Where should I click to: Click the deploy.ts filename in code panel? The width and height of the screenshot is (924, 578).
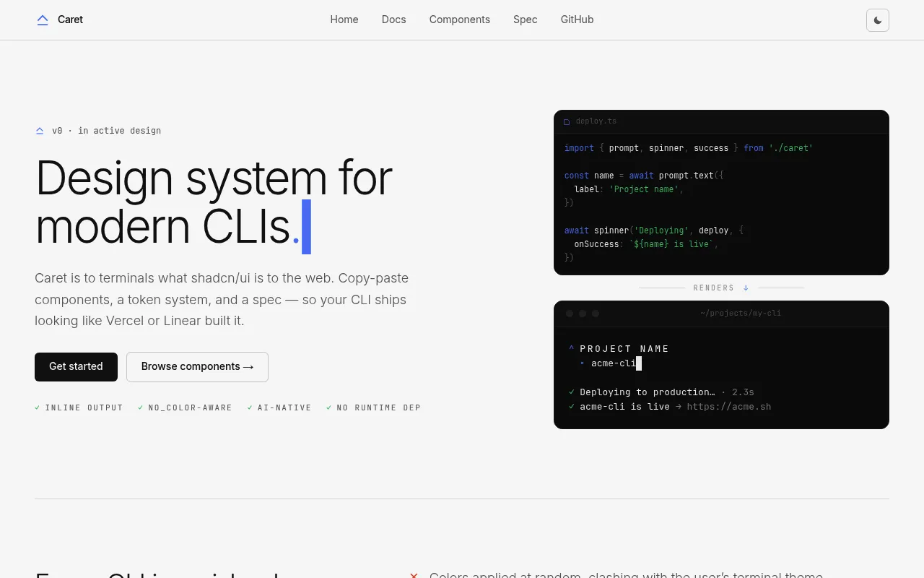click(x=596, y=121)
